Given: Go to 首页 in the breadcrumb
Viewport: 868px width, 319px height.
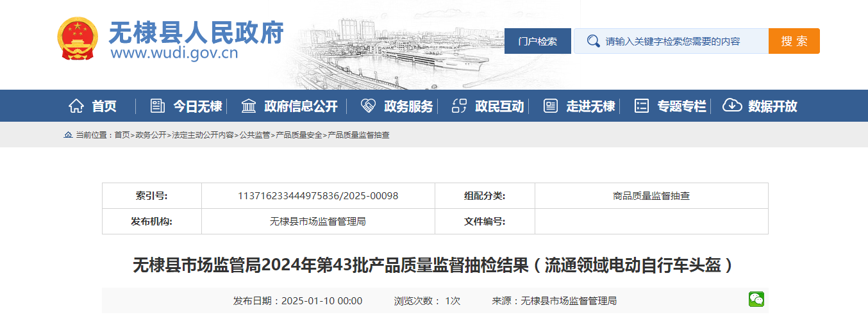Looking at the screenshot, I should click(122, 135).
